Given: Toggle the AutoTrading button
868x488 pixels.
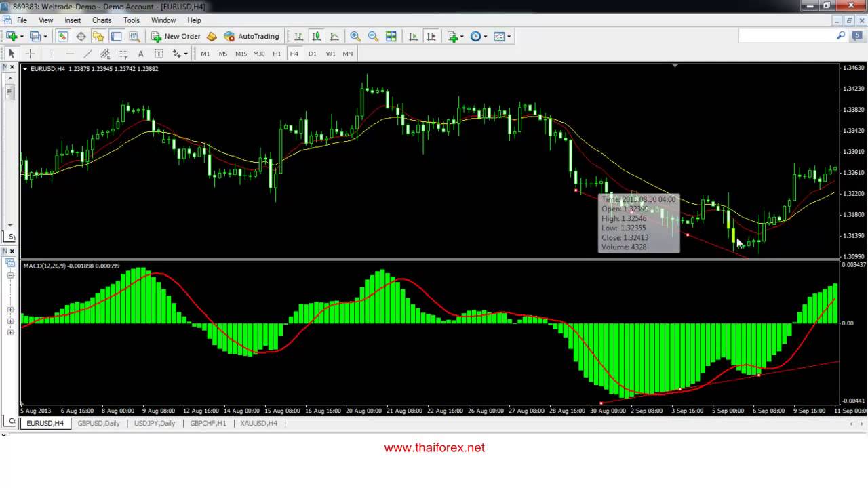Looking at the screenshot, I should tap(251, 36).
